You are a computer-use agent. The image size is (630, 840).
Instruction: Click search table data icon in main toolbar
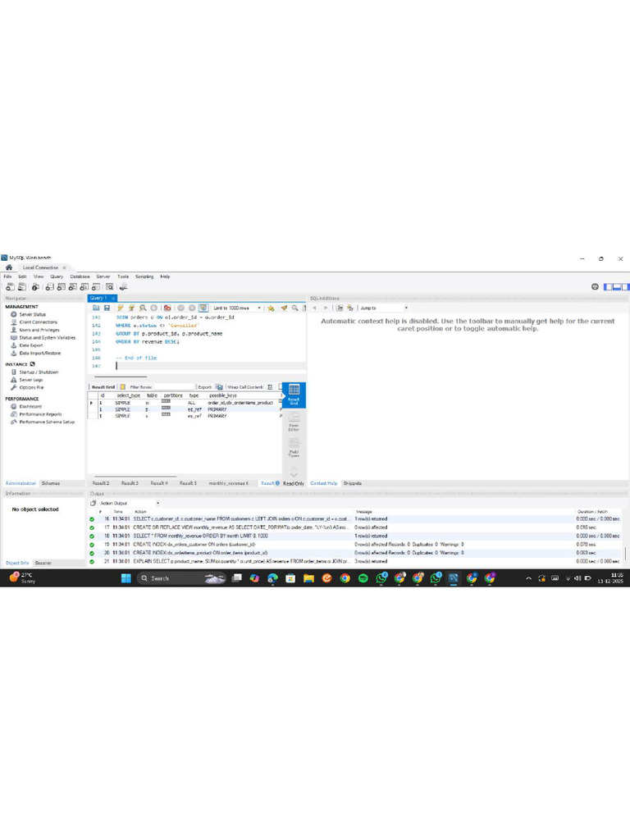tap(109, 287)
